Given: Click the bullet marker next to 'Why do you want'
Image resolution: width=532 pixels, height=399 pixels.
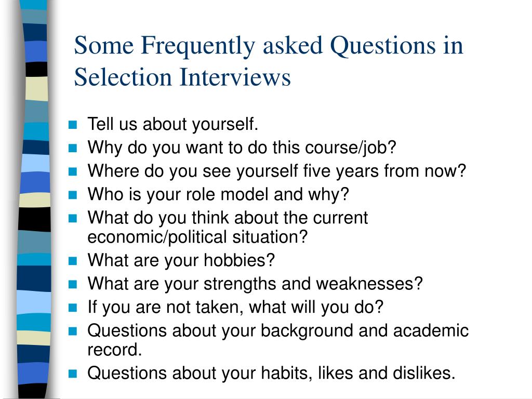Looking at the screenshot, I should click(x=73, y=148).
